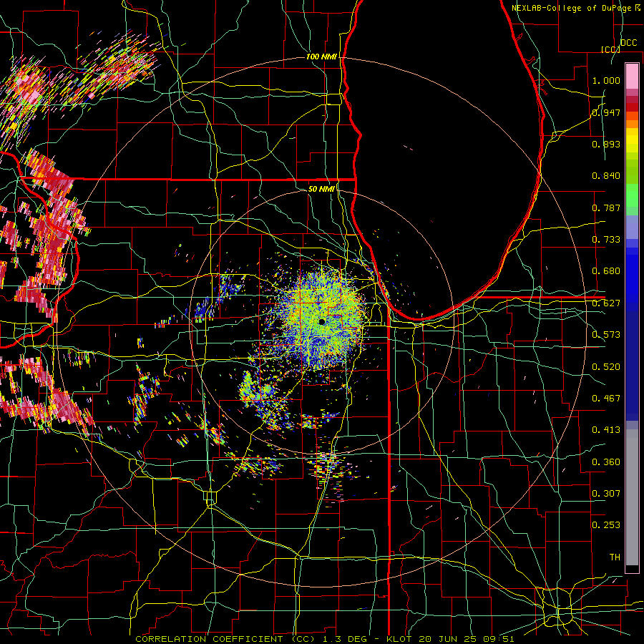Click the TH label on the color scale
This screenshot has height=644, width=644.
pos(615,557)
